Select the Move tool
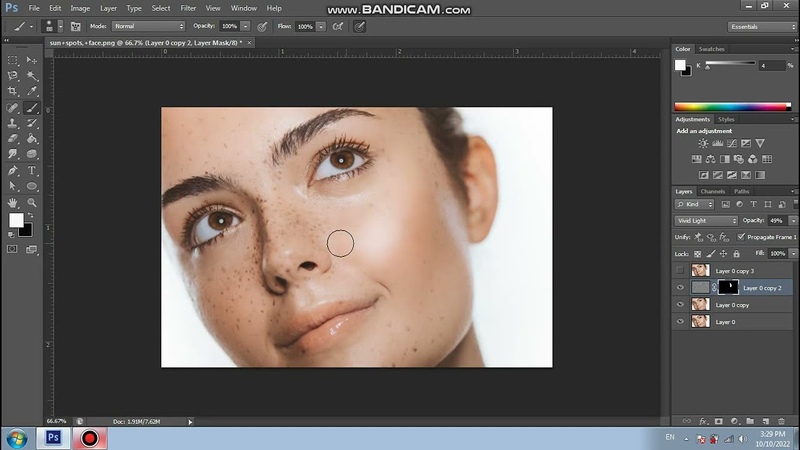The image size is (800, 450). tap(32, 60)
